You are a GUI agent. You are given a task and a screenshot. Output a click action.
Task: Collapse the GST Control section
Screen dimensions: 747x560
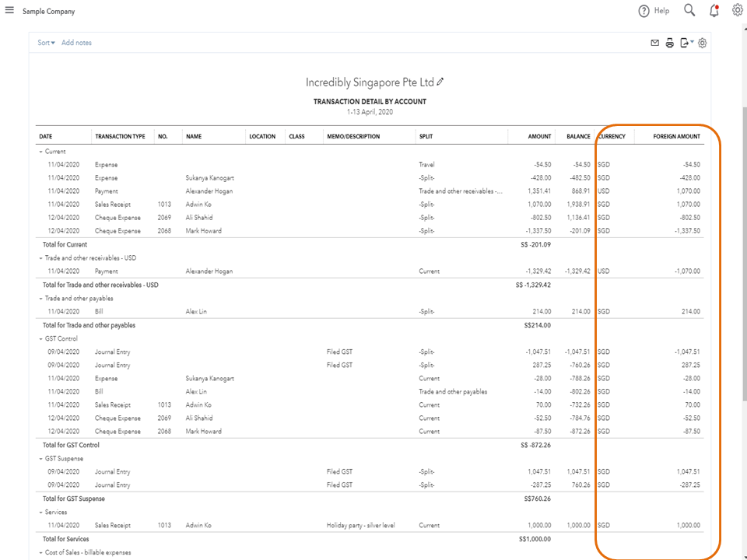click(x=40, y=338)
